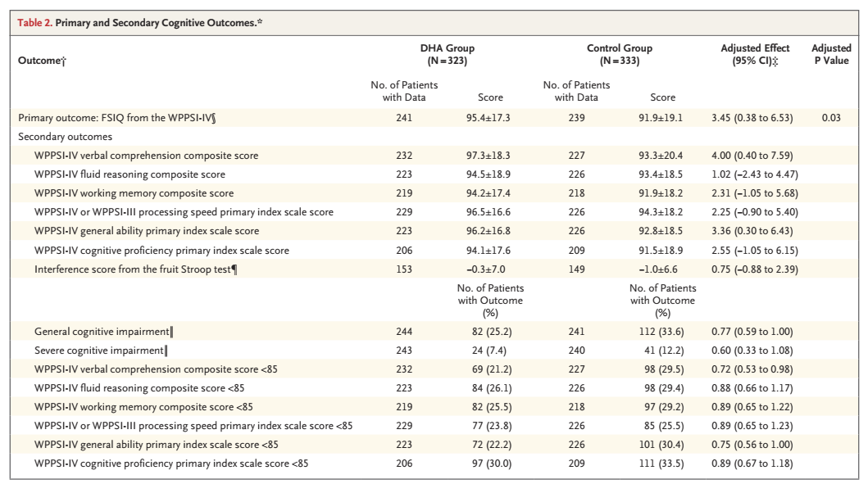
Task: Select the DHA Group column header
Action: (447, 54)
